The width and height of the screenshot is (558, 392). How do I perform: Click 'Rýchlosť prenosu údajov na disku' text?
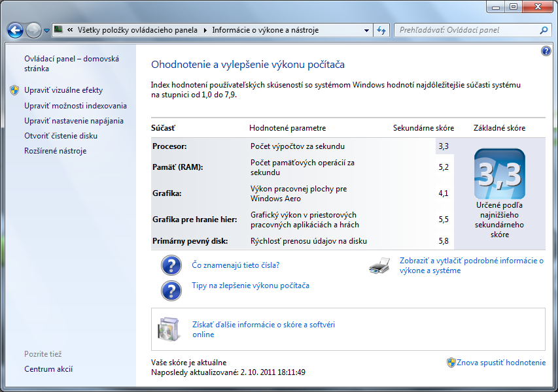coord(309,241)
